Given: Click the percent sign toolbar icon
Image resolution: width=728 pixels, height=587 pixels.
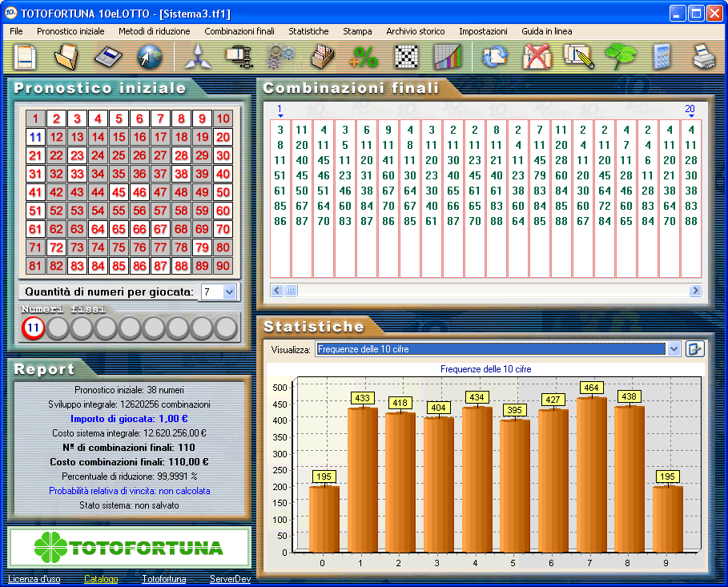Looking at the screenshot, I should [x=364, y=57].
